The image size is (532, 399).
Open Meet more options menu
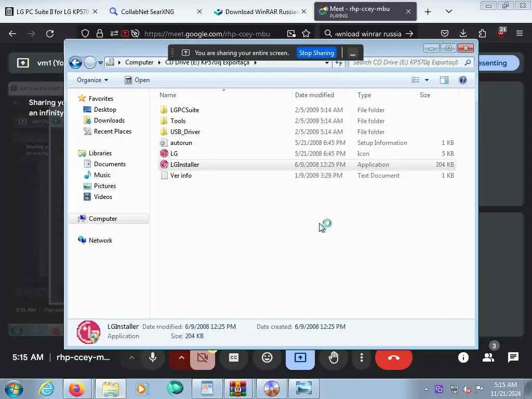[x=362, y=357]
